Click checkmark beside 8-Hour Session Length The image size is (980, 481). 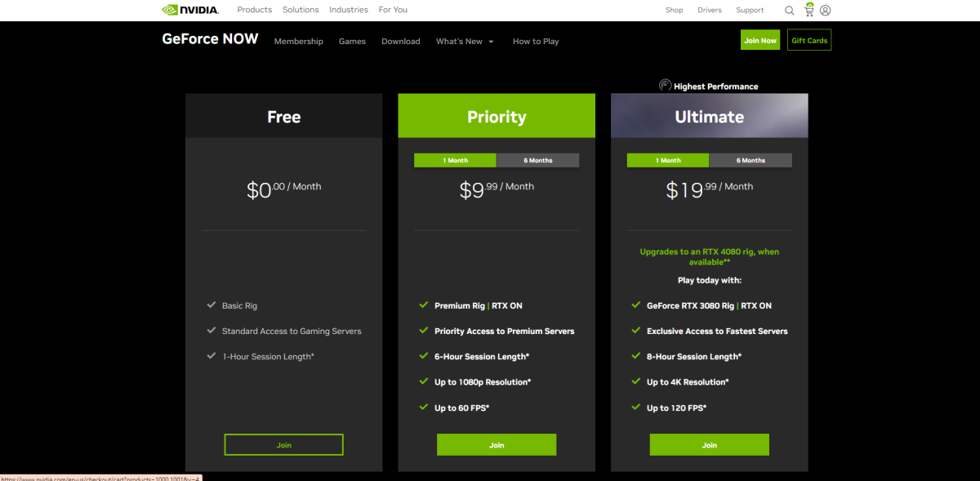point(635,355)
